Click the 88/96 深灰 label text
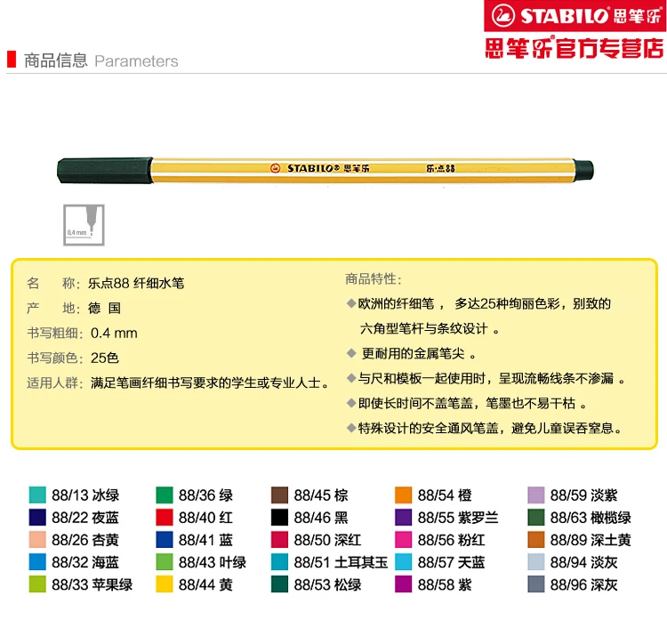 pyautogui.click(x=583, y=584)
